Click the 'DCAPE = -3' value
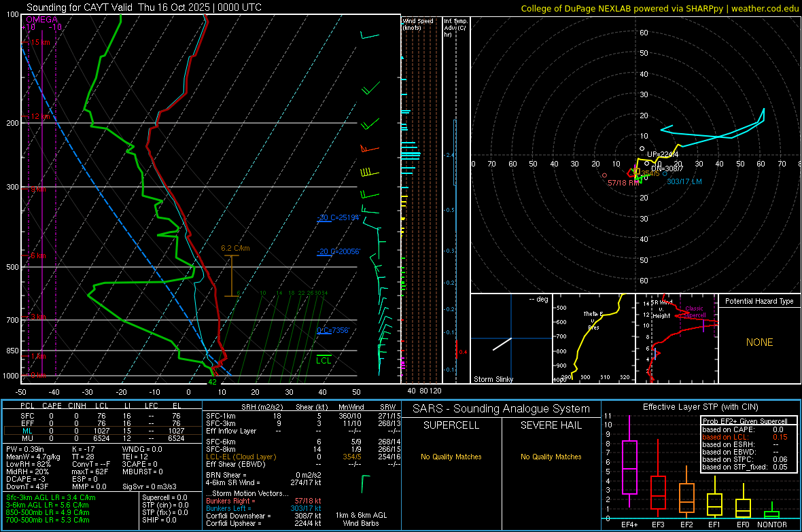This screenshot has width=802, height=532. click(26, 479)
